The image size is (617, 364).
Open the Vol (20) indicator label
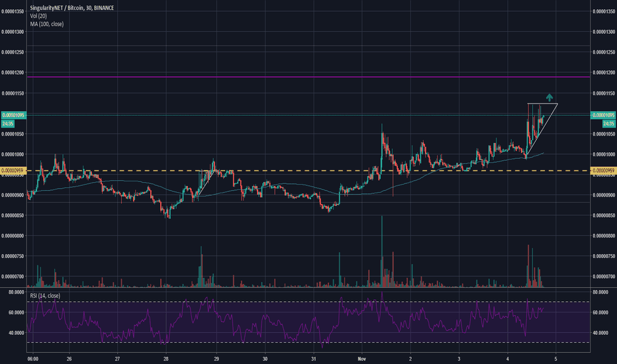coord(38,16)
